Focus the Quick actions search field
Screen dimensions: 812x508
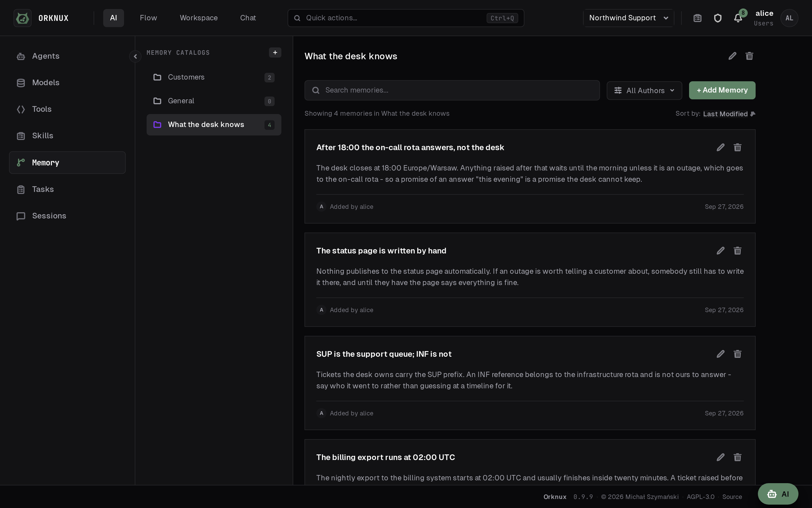[x=406, y=18]
